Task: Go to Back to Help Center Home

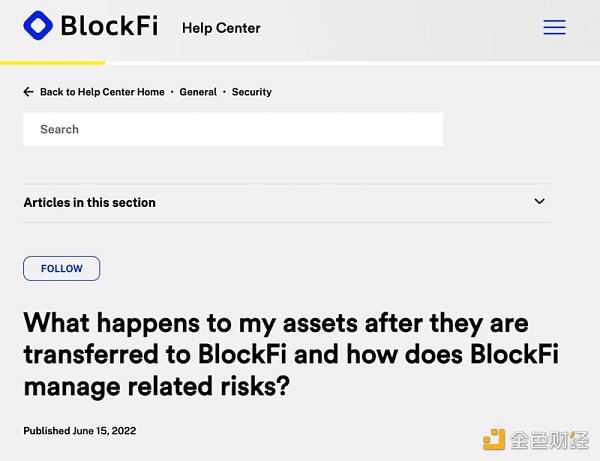Action: tap(102, 92)
